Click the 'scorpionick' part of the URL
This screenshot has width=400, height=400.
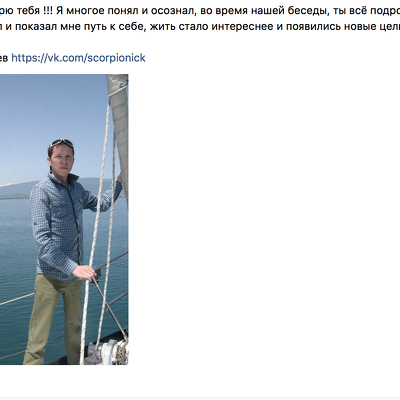[x=116, y=58]
